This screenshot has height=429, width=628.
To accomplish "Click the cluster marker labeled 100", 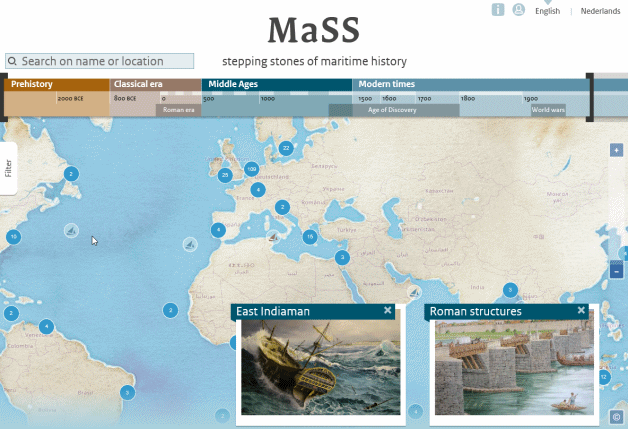I will (251, 169).
